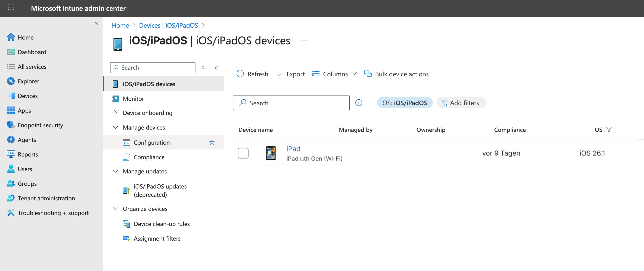Open the Reports section
This screenshot has width=644, height=271.
click(x=28, y=154)
